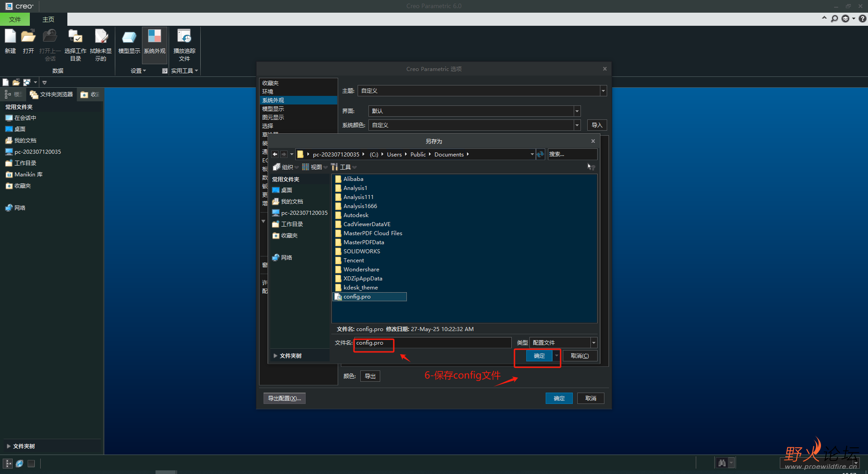Click 取消 at bottom of Options dialog
The image size is (868, 474).
point(591,398)
